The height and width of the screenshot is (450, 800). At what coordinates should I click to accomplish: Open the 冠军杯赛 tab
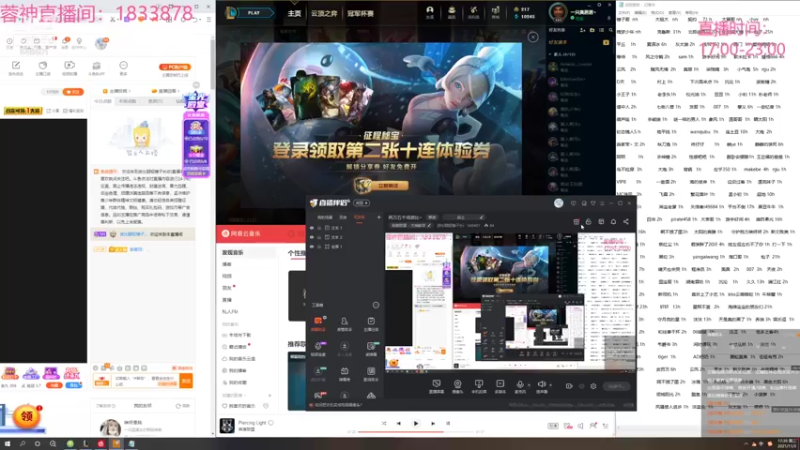click(x=361, y=13)
